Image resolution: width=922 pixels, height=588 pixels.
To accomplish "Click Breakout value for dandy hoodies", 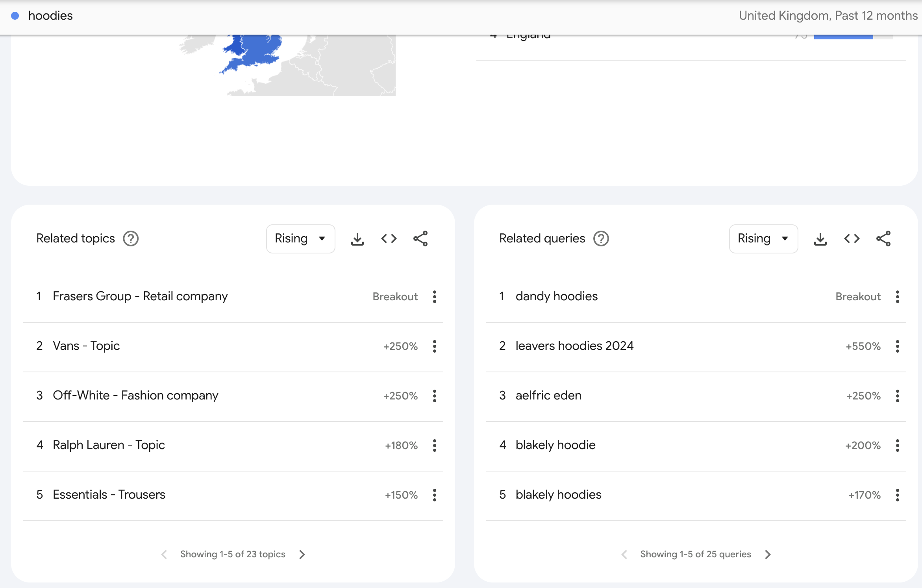I will point(858,297).
